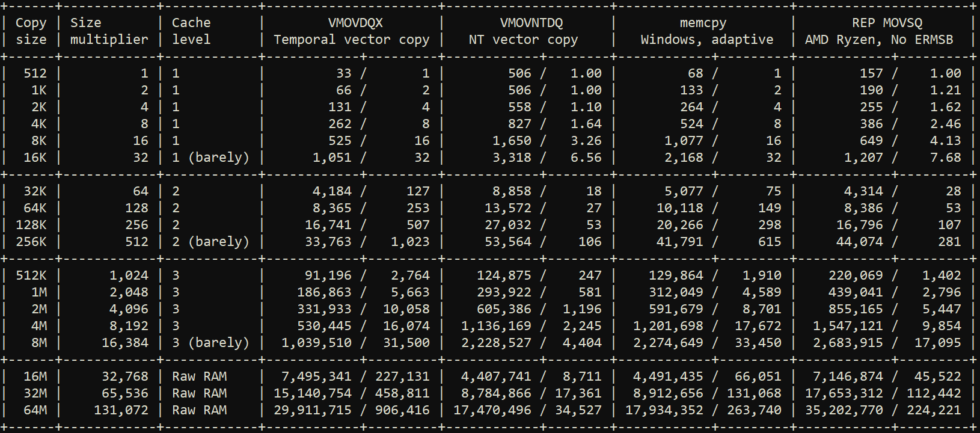Click memcpy value 4,491,435
The height and width of the screenshot is (433, 980).
pos(668,376)
